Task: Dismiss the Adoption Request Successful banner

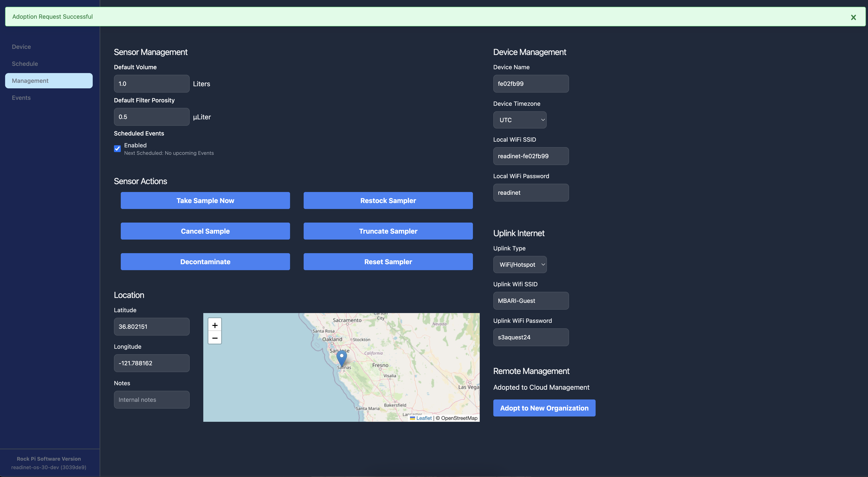Action: [x=853, y=17]
